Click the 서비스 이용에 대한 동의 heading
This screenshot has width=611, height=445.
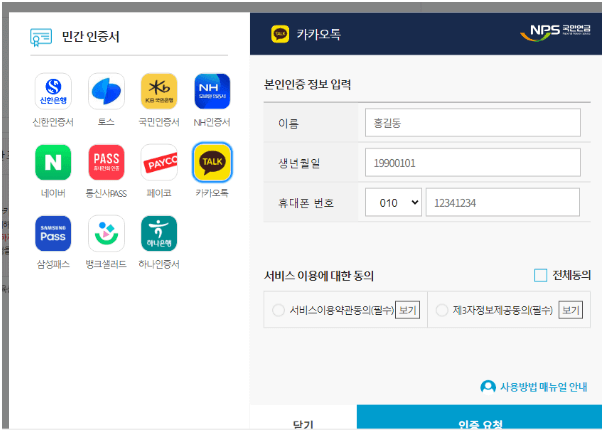point(319,276)
